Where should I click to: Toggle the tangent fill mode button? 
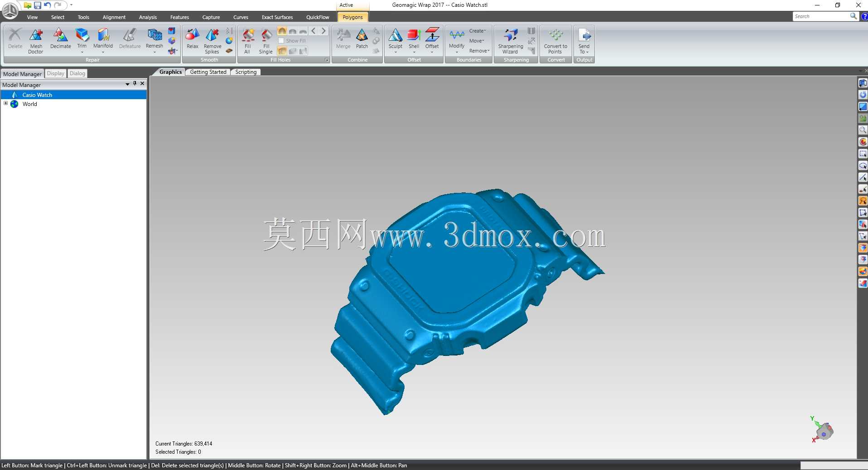293,31
